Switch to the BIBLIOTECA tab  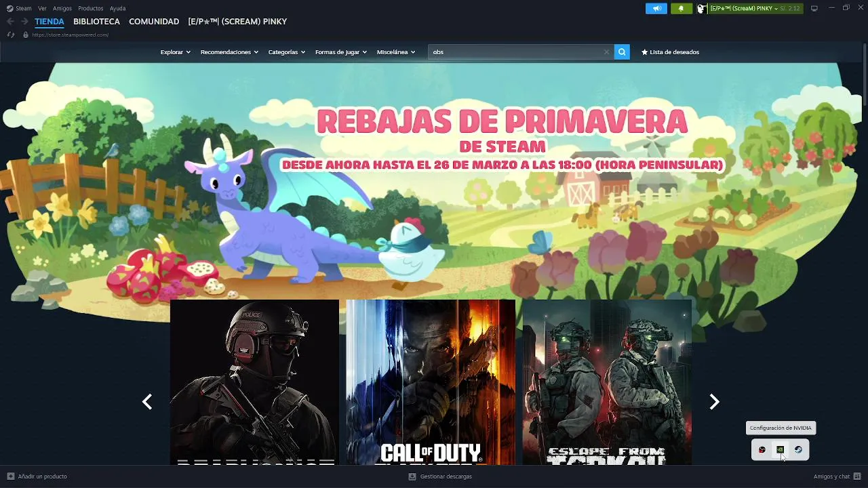[96, 22]
